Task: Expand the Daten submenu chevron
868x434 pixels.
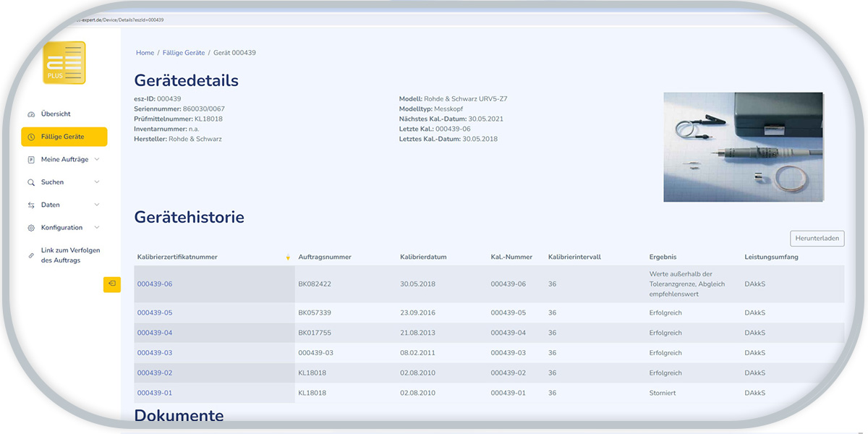Action: pos(97,205)
